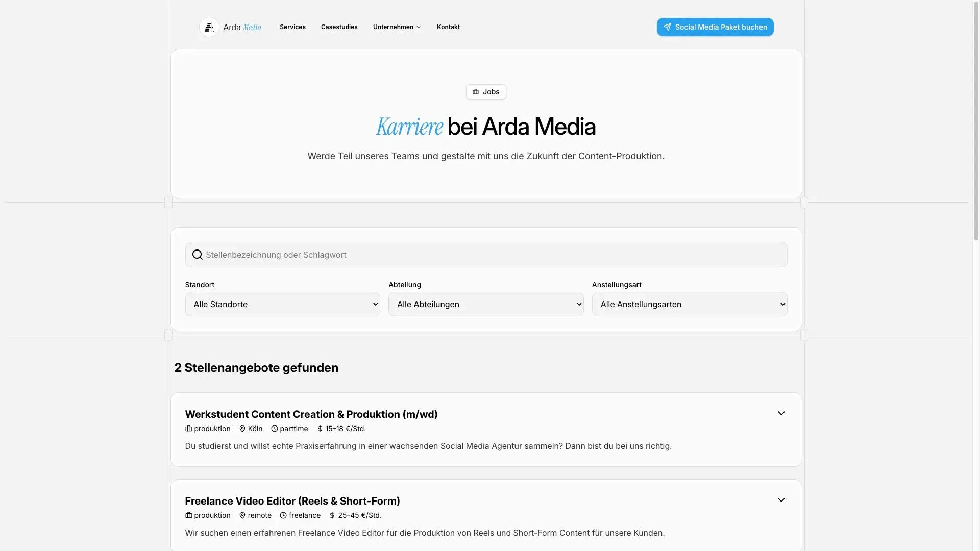Screen dimensions: 980x551
Task: Focus the Stellenbezeichnung oder Schlagwort search field
Action: coord(486,255)
